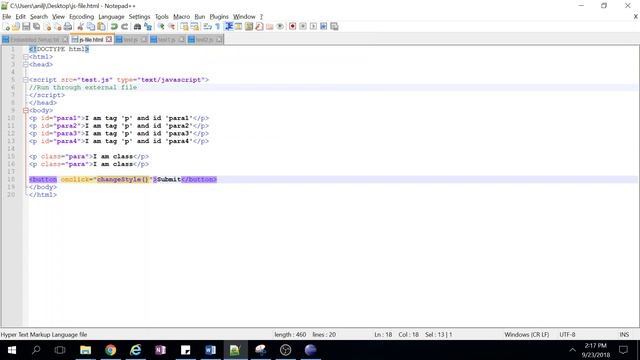Click the UTF-8 encoding status field
This screenshot has width=640, height=360.
[567, 335]
